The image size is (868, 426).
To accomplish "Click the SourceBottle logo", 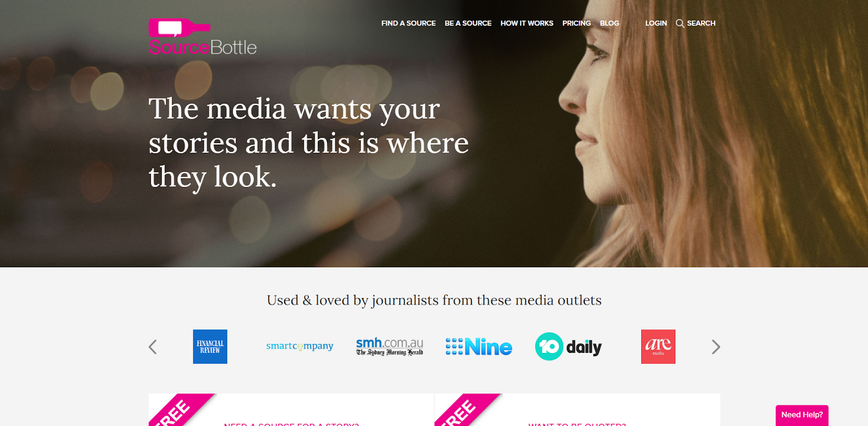I will click(202, 37).
